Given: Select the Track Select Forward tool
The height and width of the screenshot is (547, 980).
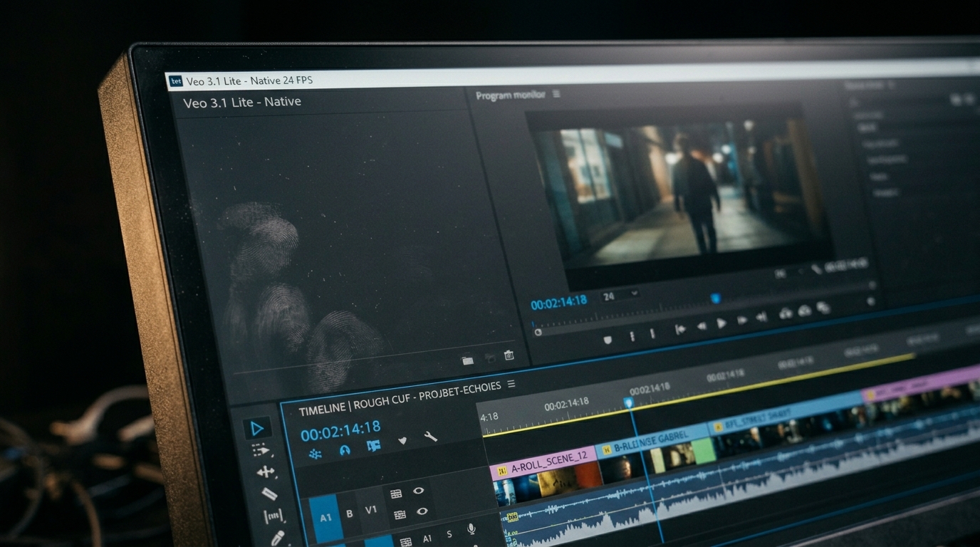Looking at the screenshot, I should [261, 450].
